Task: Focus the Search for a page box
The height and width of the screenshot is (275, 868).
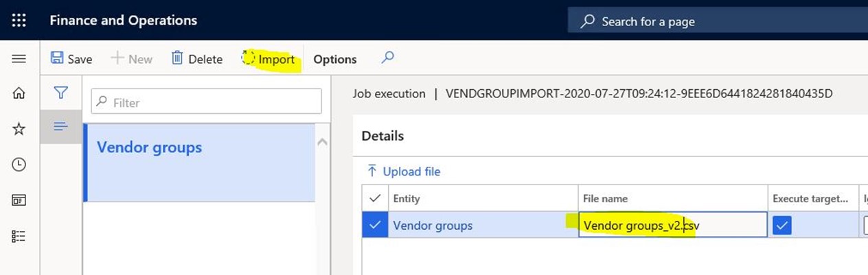Action: pyautogui.click(x=718, y=21)
